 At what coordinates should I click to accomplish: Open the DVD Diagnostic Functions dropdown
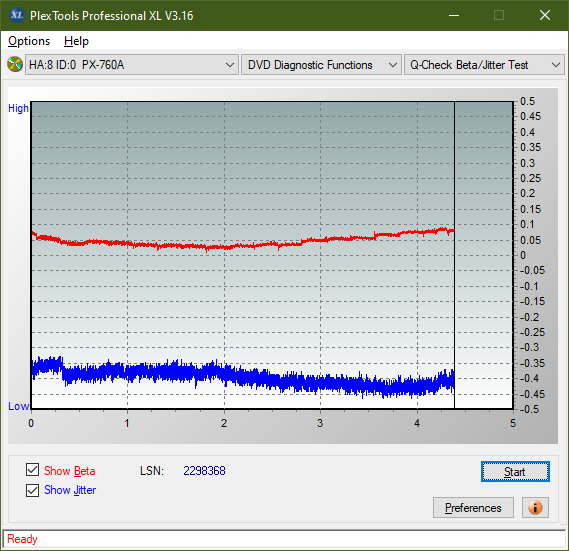tap(321, 65)
